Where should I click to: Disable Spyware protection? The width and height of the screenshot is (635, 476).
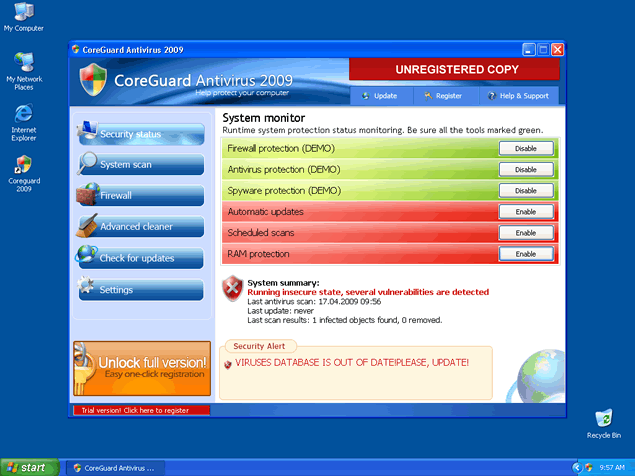click(526, 190)
